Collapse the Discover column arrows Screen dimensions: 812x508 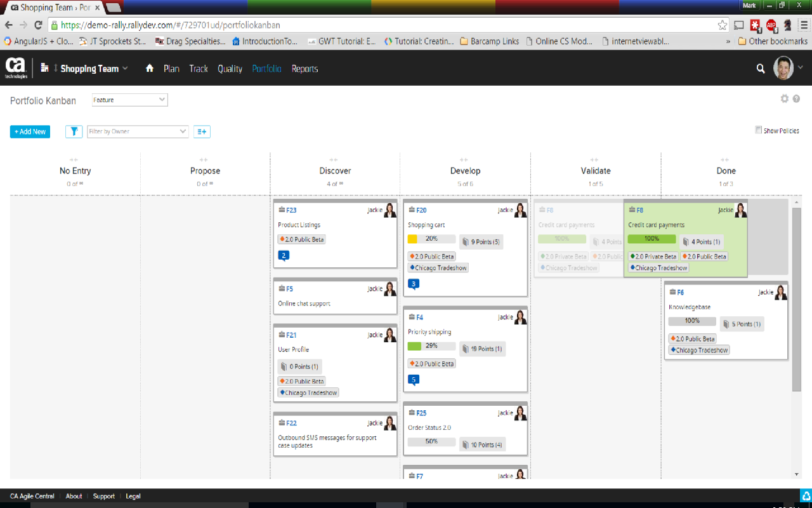[x=334, y=160]
